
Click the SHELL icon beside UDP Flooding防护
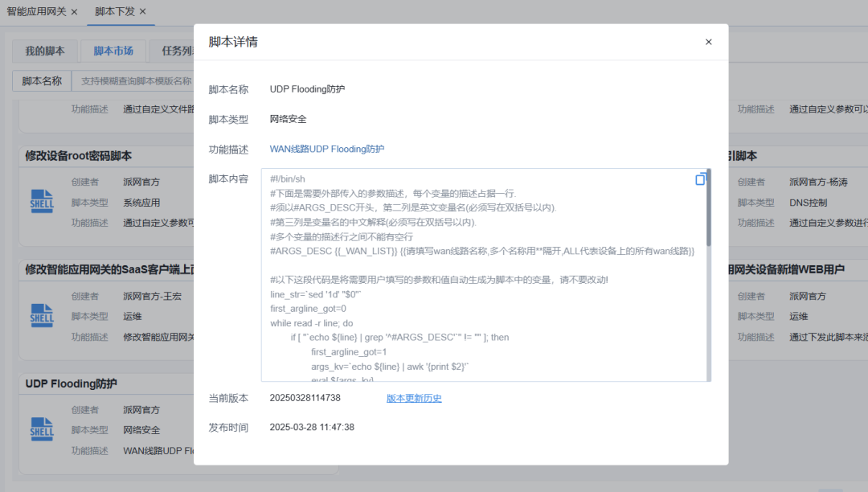tap(42, 429)
